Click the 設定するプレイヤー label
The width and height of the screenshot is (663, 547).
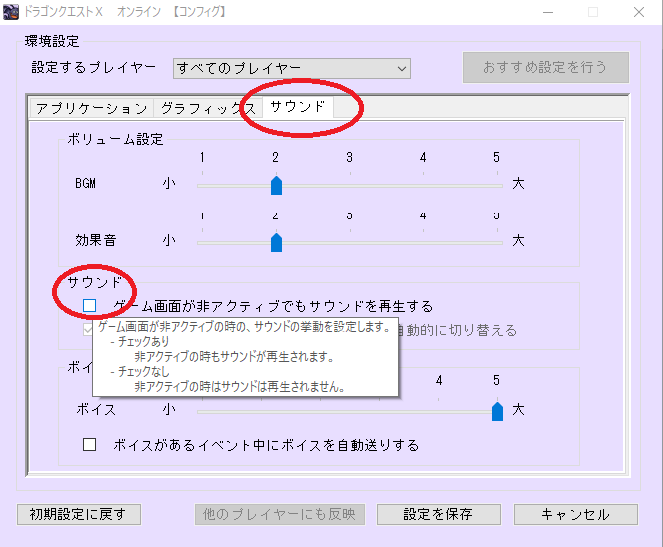[x=93, y=68]
